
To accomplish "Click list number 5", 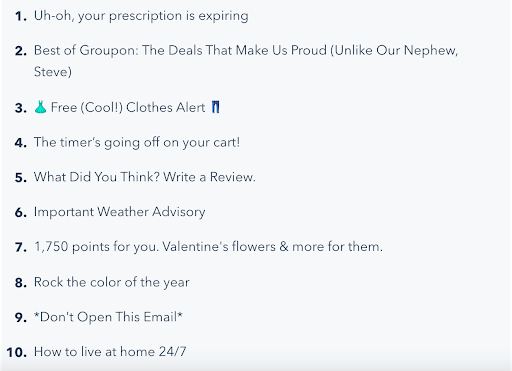I will [x=21, y=178].
